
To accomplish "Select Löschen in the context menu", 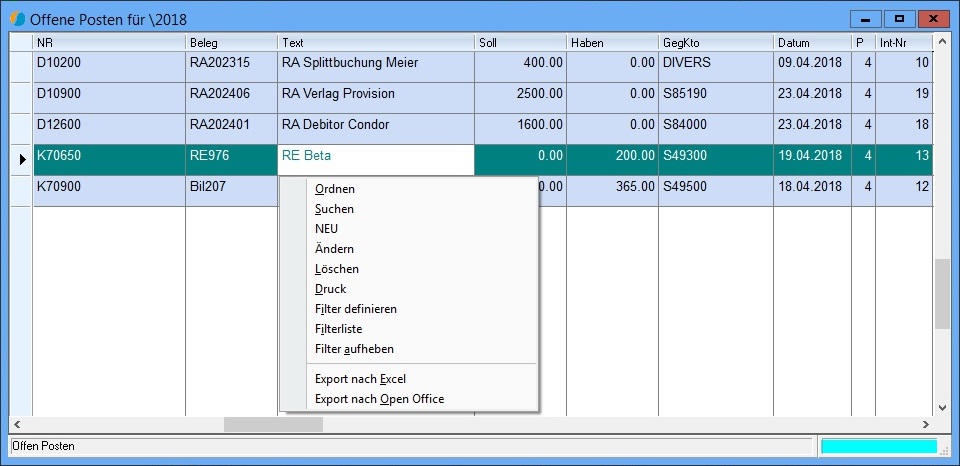I will coord(336,269).
